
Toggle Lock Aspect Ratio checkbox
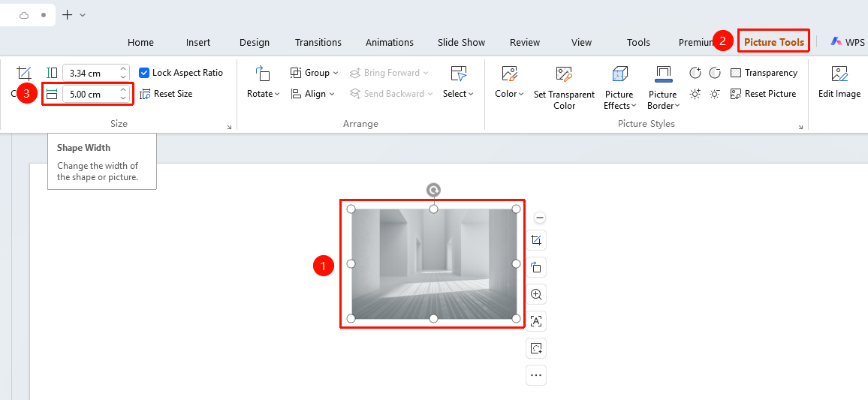[x=144, y=73]
